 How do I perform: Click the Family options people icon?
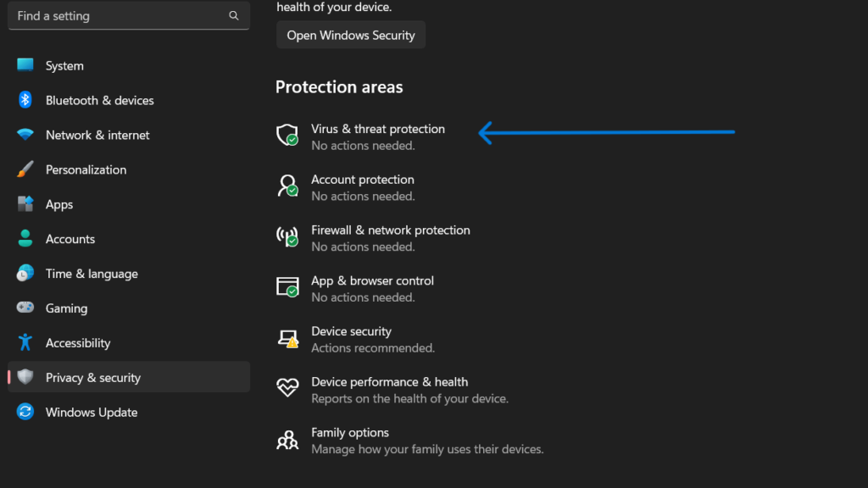[288, 440]
